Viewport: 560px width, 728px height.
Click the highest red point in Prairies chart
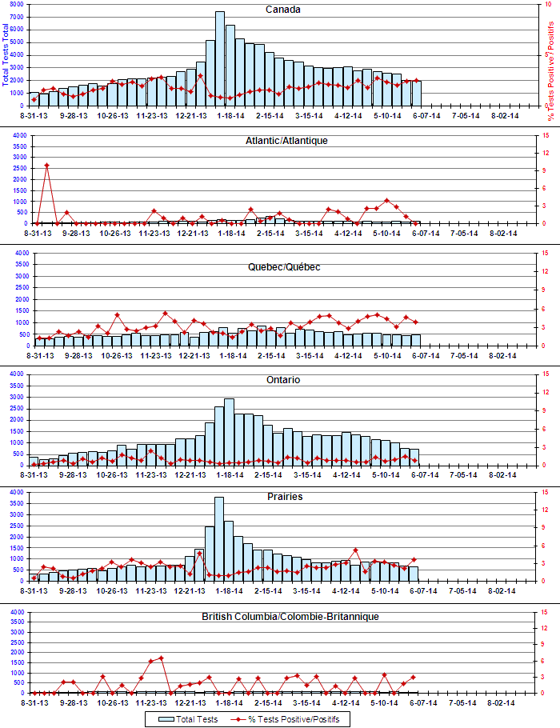[x=356, y=550]
